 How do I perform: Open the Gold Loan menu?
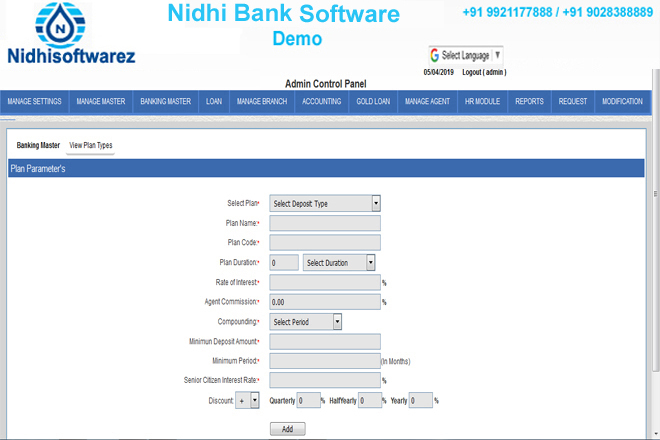373,101
